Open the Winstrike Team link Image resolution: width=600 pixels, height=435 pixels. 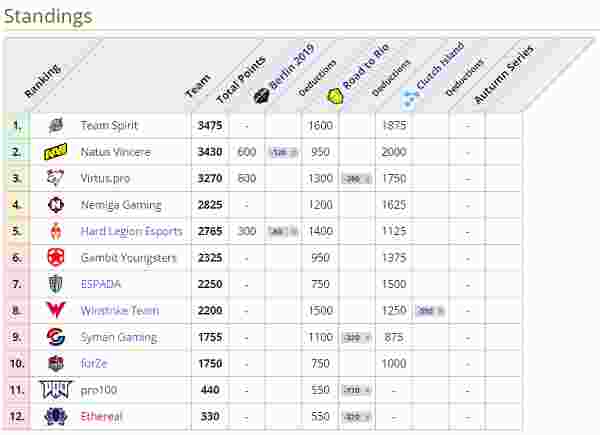click(120, 310)
